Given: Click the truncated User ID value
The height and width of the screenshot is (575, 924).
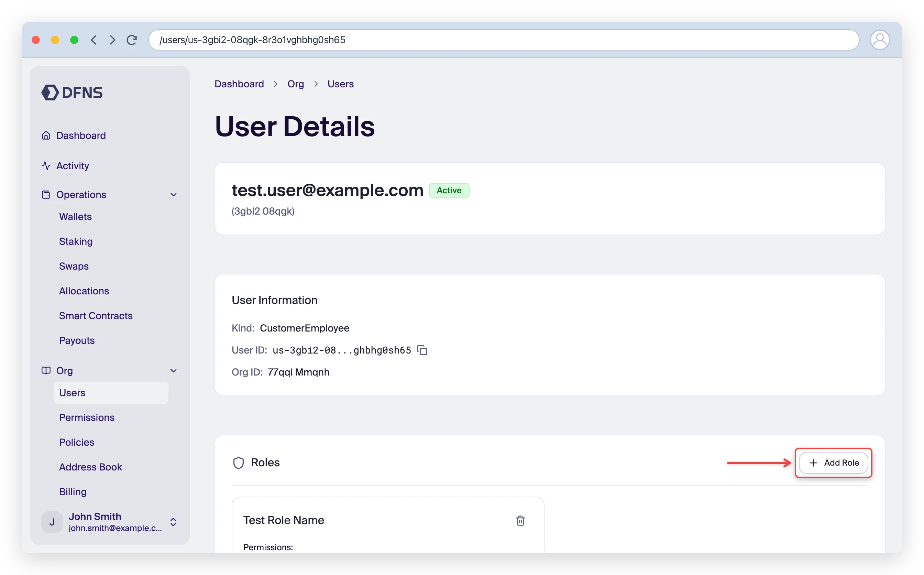Looking at the screenshot, I should point(342,350).
